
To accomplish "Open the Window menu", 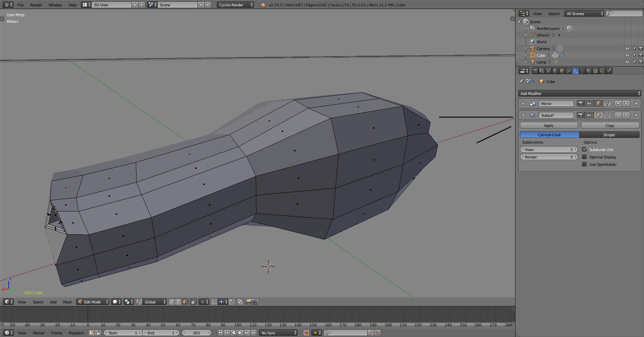I will [55, 5].
